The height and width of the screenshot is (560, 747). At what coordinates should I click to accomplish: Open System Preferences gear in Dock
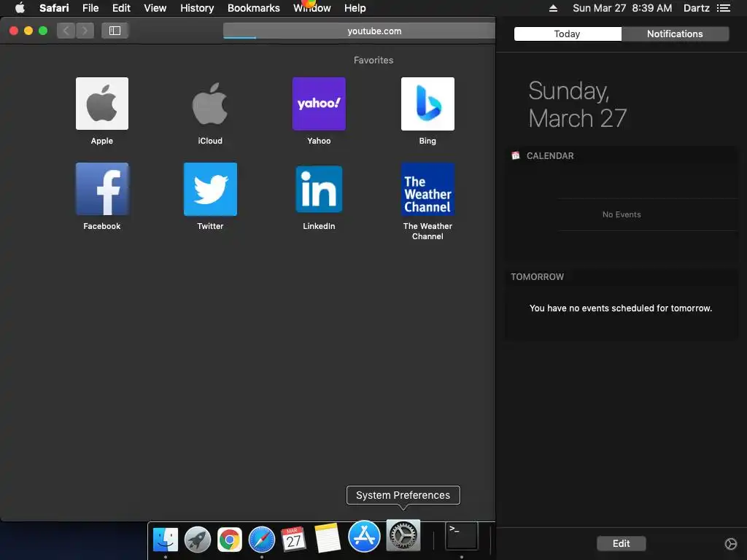tap(403, 535)
